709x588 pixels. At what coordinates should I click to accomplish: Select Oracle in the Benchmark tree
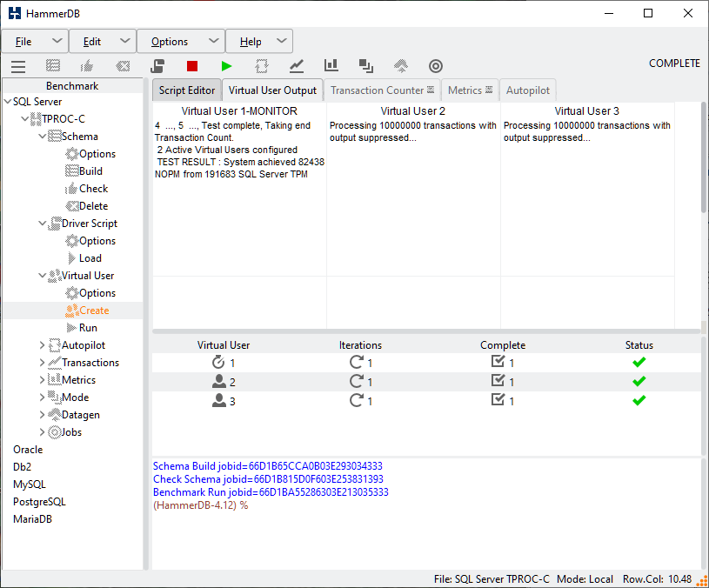[28, 450]
